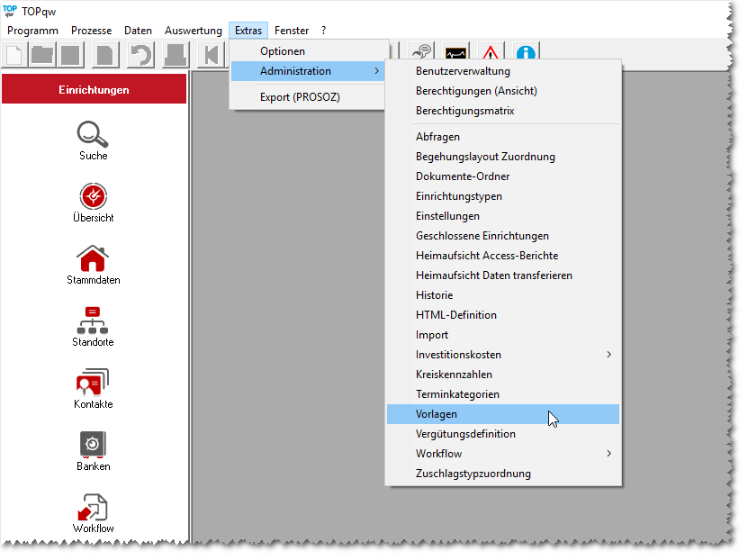Image resolution: width=748 pixels, height=560 pixels.
Task: Open the Suche search icon in sidebar
Action: (93, 135)
